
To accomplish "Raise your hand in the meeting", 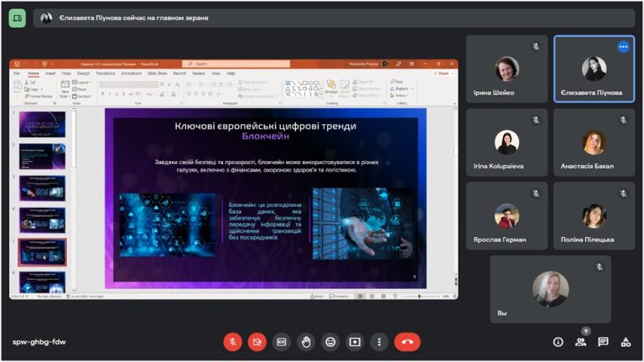I will 306,342.
